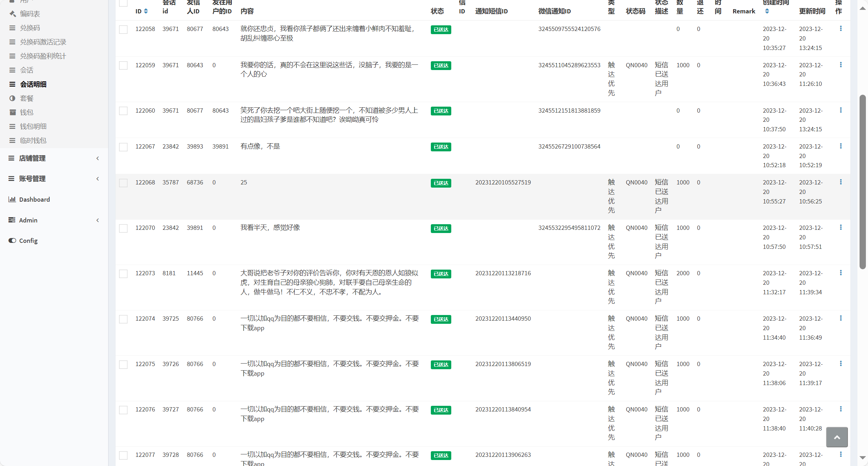Click the 已送达 status badge on row 122067
This screenshot has height=466, width=868.
(441, 147)
